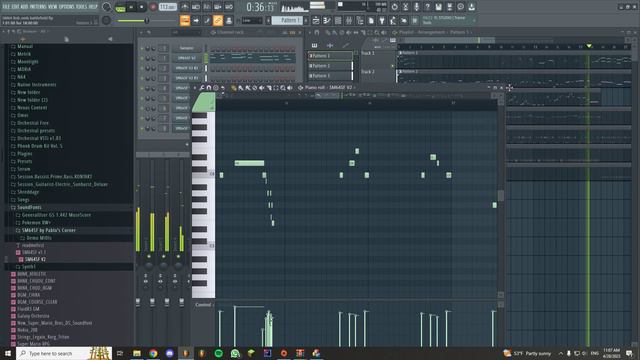Open the FILE menu

coord(7,7)
